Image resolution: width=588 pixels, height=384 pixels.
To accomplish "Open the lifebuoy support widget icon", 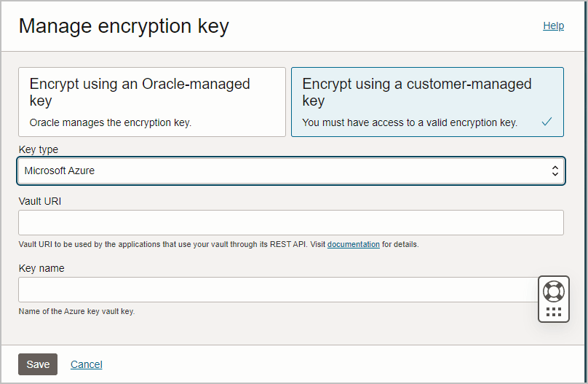I will click(x=553, y=291).
